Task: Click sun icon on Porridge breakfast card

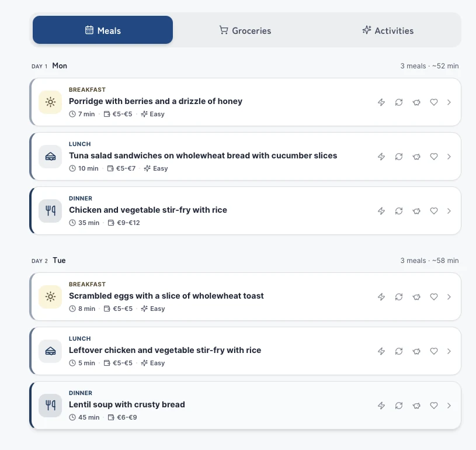Action: coord(50,102)
